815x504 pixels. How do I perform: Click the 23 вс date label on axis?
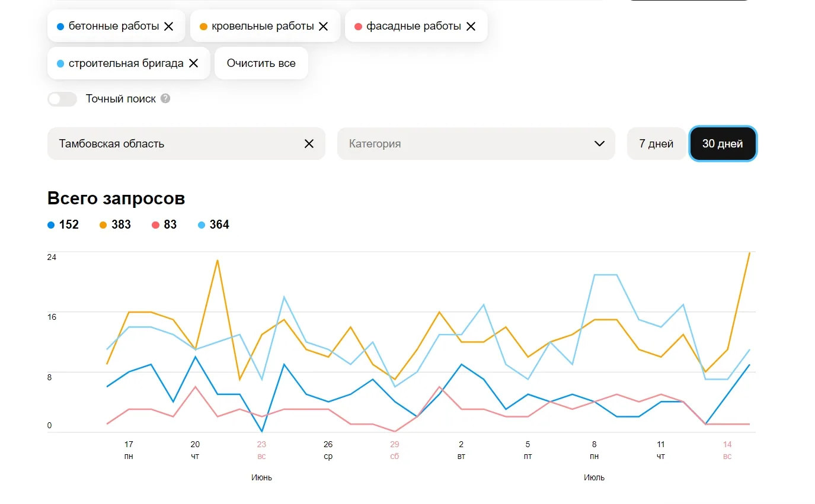pos(261,450)
